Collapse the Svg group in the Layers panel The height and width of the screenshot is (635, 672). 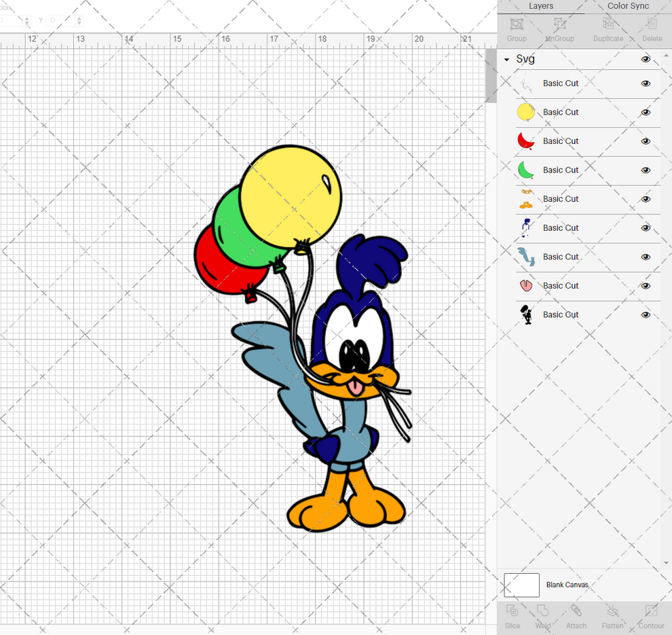tap(505, 60)
